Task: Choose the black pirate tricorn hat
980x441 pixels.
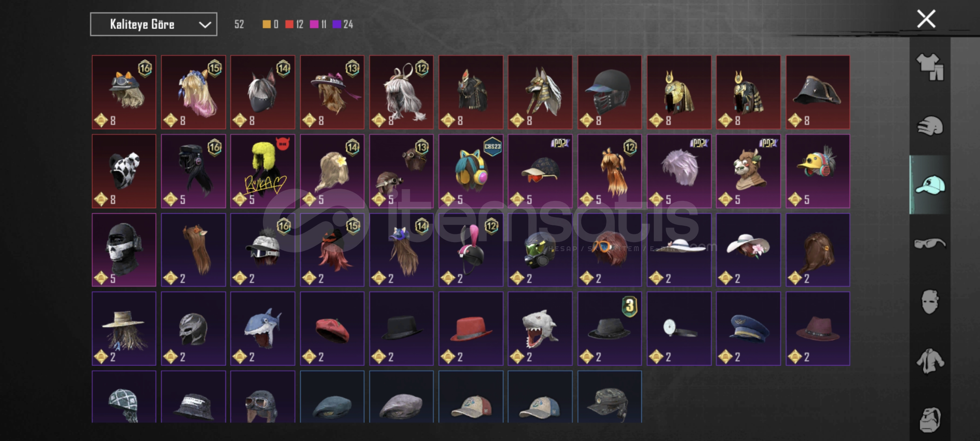Action: 818,92
